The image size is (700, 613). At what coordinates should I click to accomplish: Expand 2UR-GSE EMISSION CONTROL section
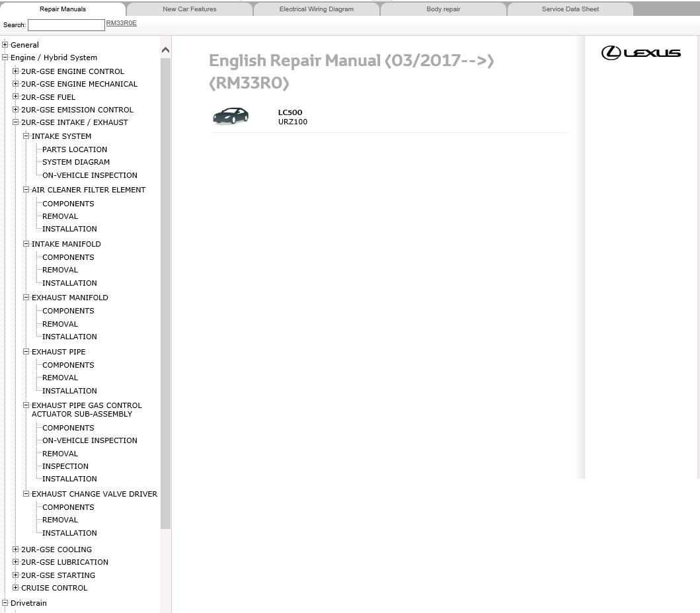tap(16, 109)
